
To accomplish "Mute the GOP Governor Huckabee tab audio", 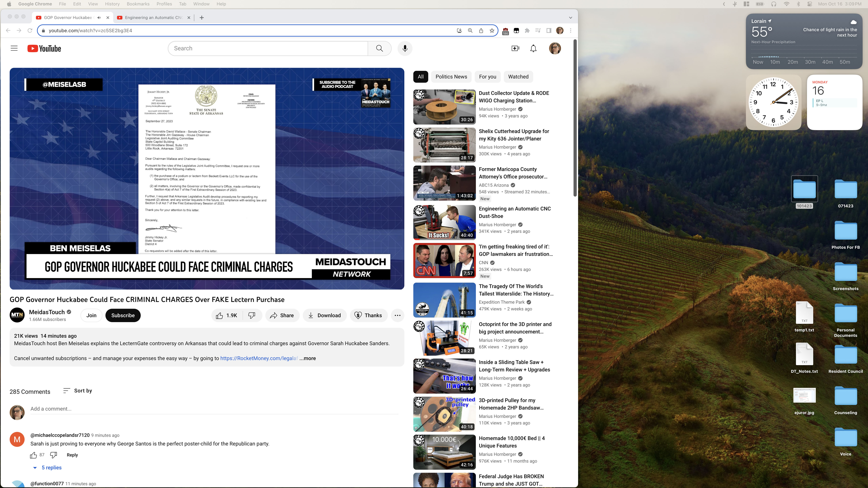I will pos(99,17).
